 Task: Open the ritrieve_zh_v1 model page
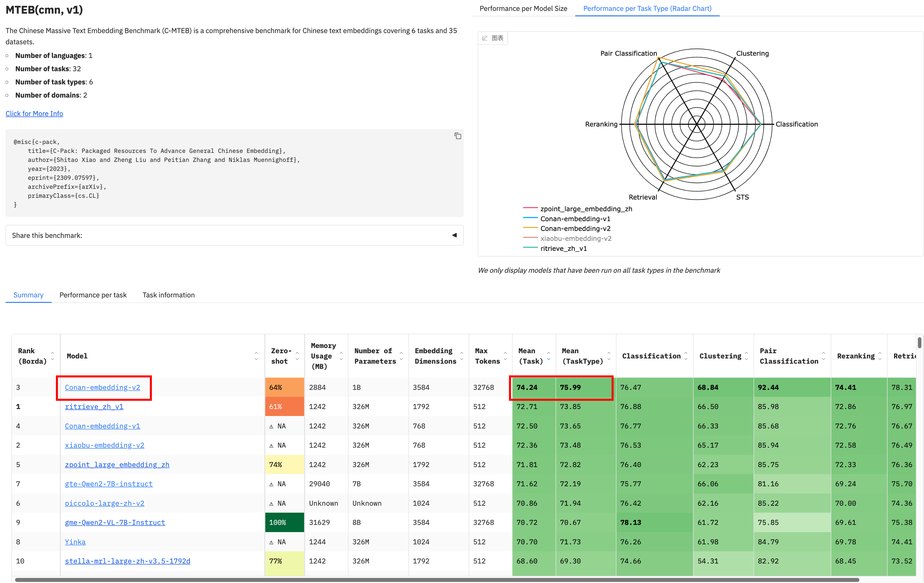(94, 407)
